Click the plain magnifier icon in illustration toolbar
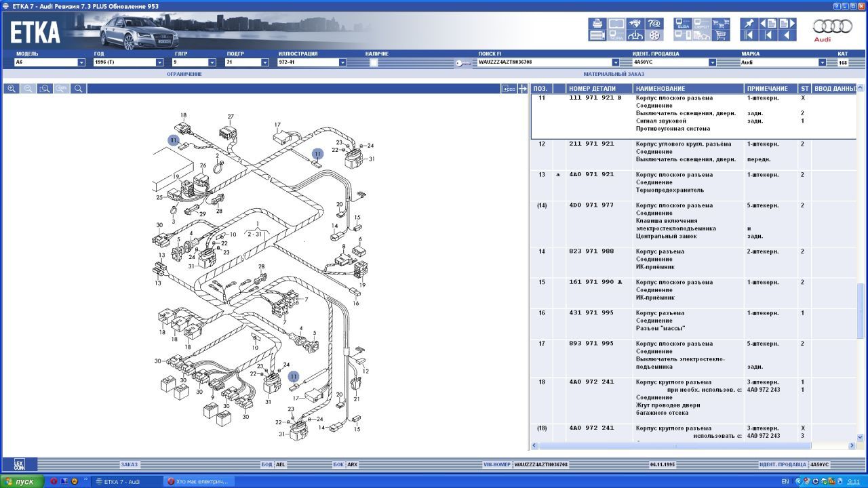Viewport: 868px width, 488px height. coord(78,89)
